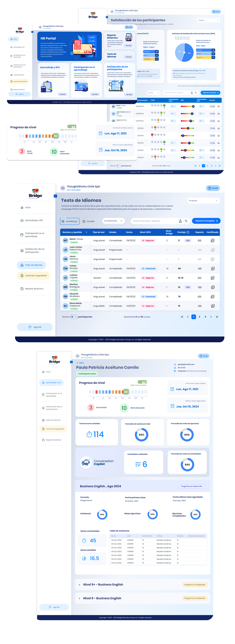Open Completado status dropdown
Image resolution: width=235 pixels, height=644 pixels.
tap(113, 221)
